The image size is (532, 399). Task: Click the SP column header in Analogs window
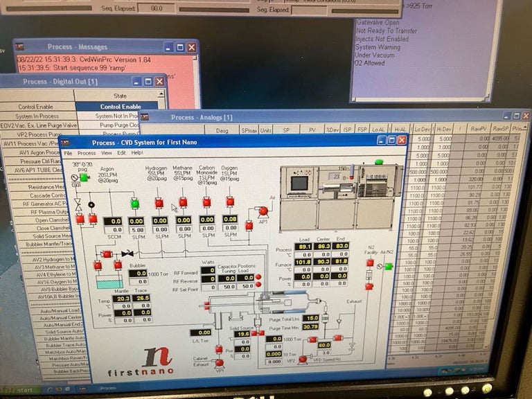(286, 130)
